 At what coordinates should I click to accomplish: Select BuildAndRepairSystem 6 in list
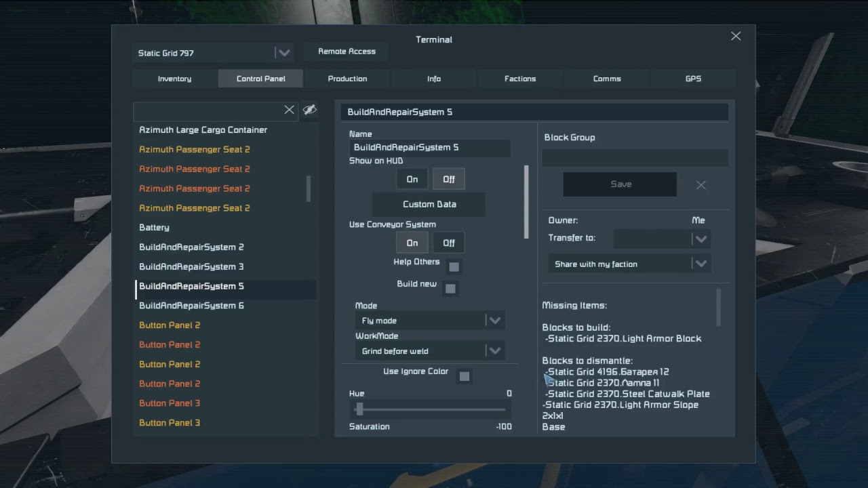coord(191,306)
